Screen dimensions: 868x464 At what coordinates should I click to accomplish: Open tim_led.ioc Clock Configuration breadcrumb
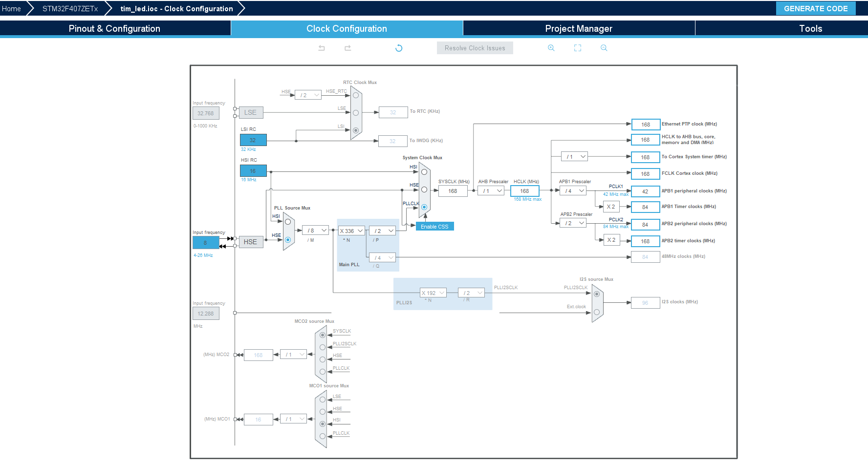click(176, 9)
